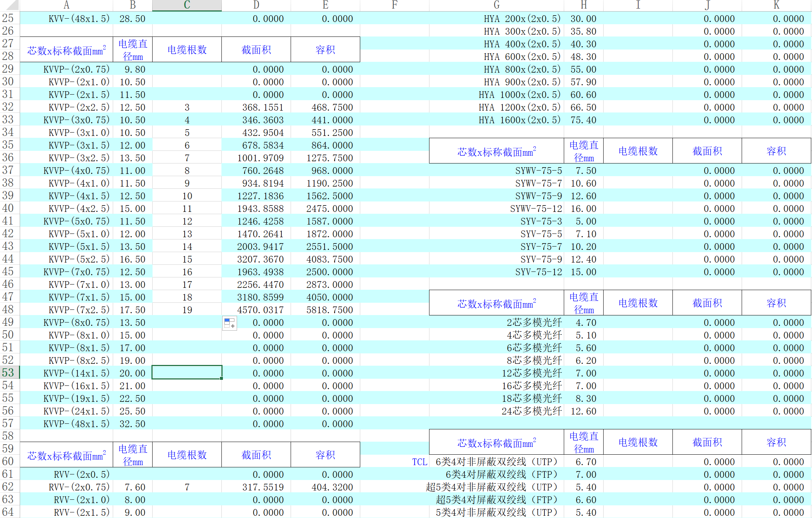Select row 53 header
The image size is (812, 518).
(x=9, y=373)
